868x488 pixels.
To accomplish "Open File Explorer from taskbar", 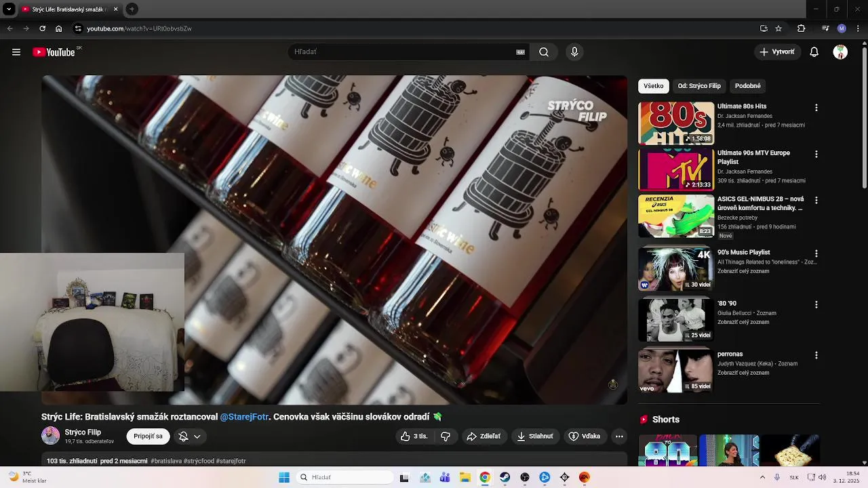I will (x=465, y=477).
